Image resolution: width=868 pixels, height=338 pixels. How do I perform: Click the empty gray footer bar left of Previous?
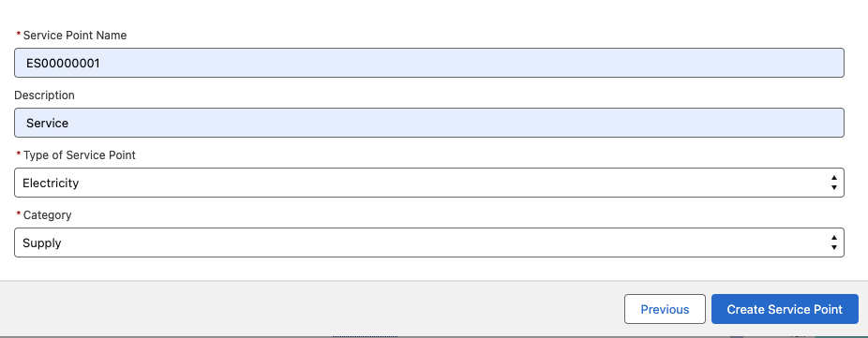310,309
